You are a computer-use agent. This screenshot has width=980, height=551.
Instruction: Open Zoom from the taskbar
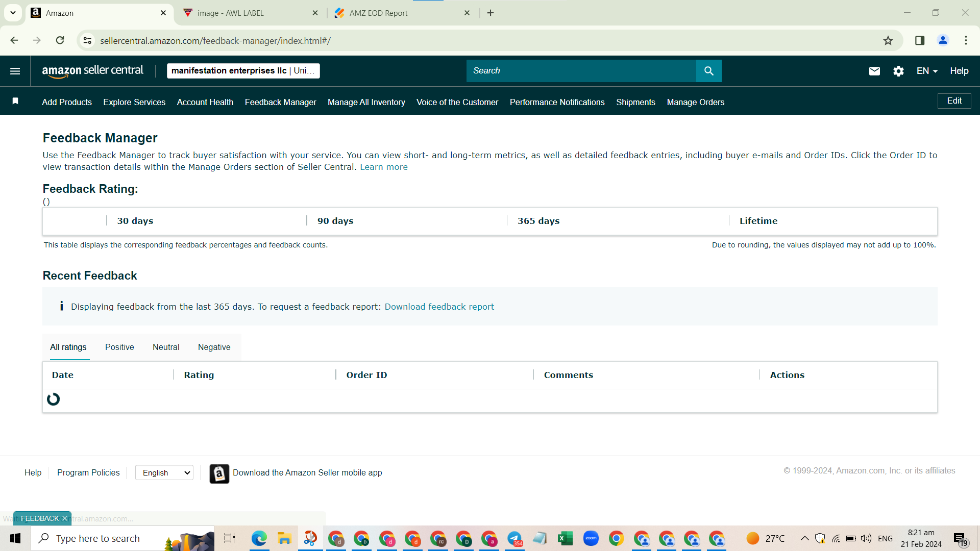[x=591, y=538]
